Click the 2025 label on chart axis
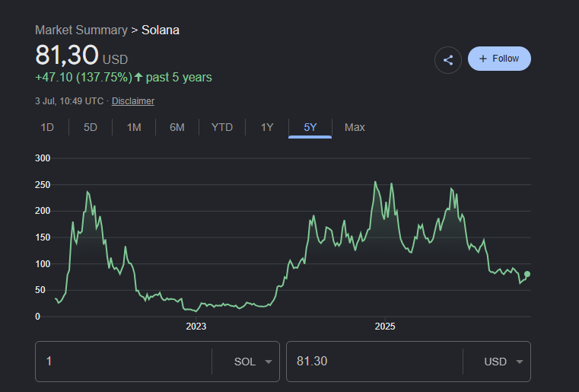This screenshot has height=392, width=579. (385, 327)
